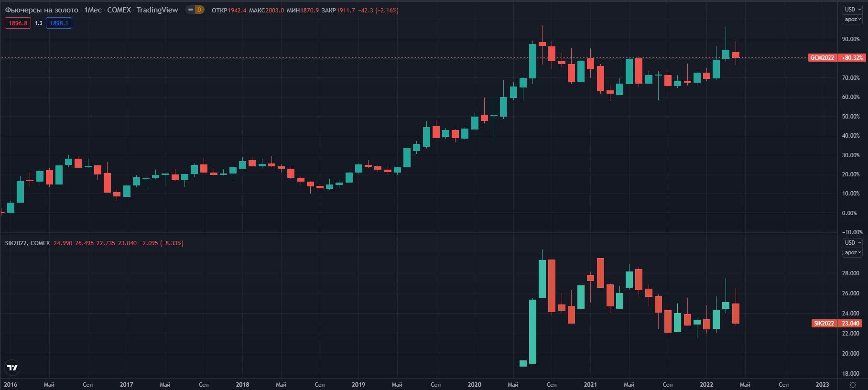Click the 50.00% price scale label
This screenshot has width=868, height=390.
tap(851, 116)
